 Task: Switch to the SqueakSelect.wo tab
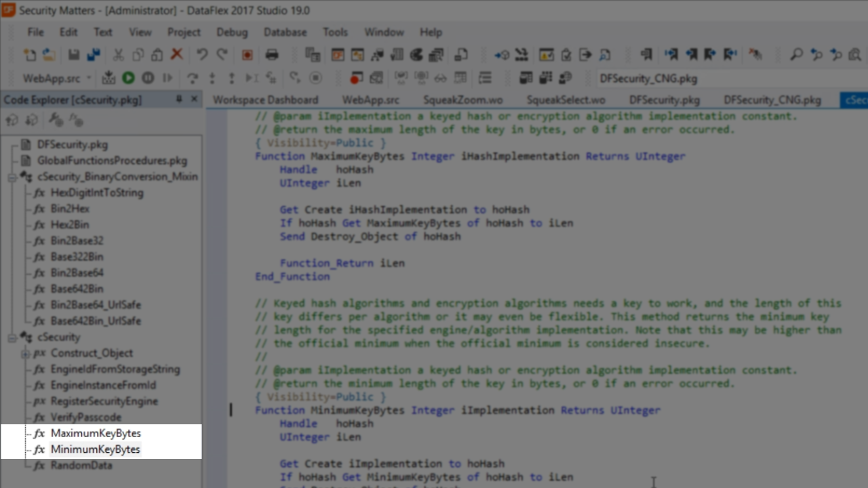pos(566,100)
